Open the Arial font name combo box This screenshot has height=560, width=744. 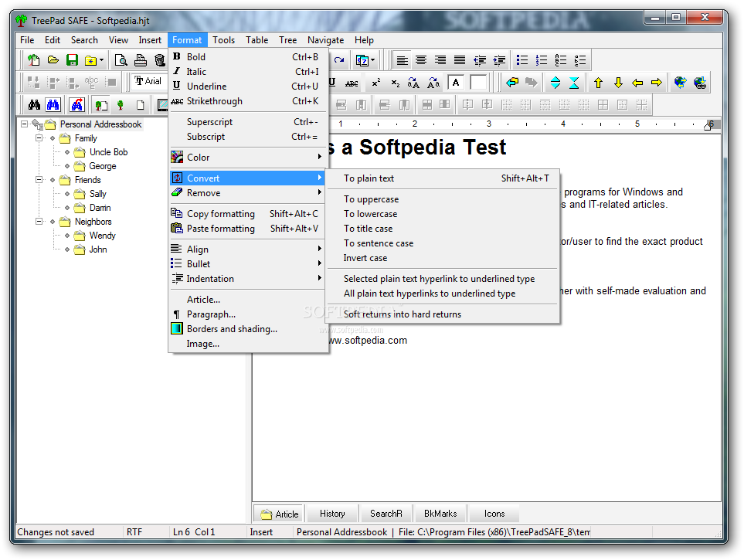pyautogui.click(x=150, y=81)
